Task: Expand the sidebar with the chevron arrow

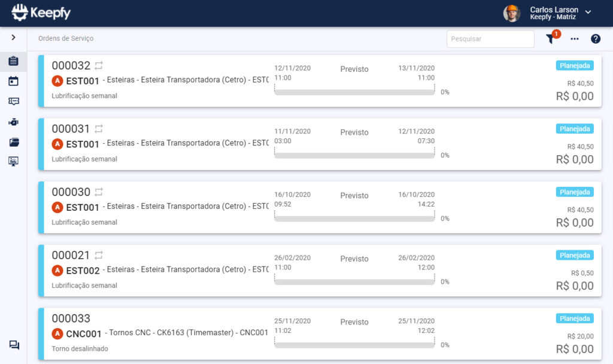Action: tap(13, 37)
